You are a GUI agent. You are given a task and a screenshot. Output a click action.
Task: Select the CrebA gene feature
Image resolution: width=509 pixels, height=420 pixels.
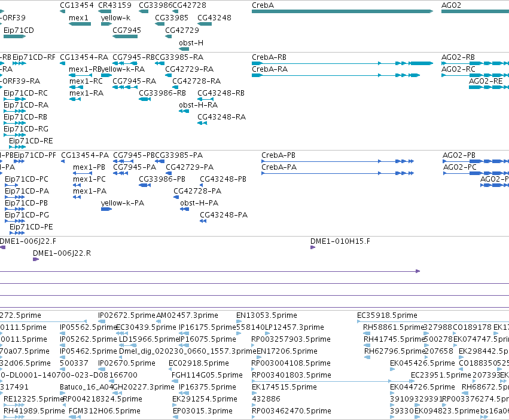click(342, 11)
